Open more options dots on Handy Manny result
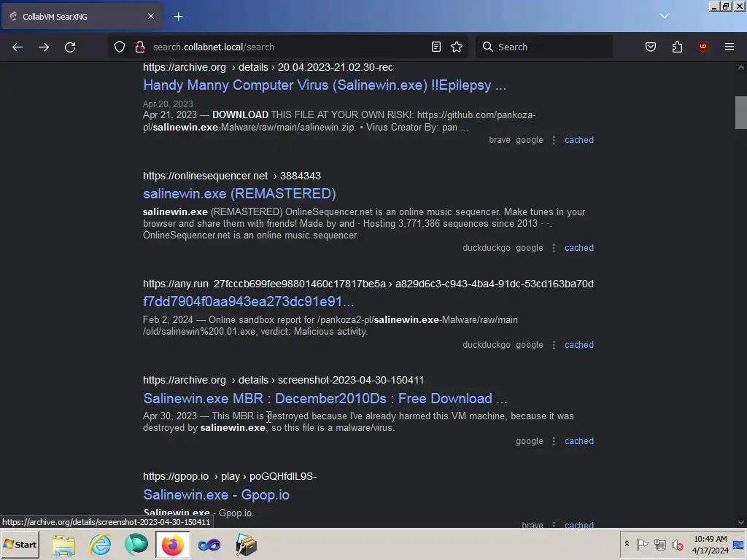Screen dimensions: 747x560 tap(554, 140)
